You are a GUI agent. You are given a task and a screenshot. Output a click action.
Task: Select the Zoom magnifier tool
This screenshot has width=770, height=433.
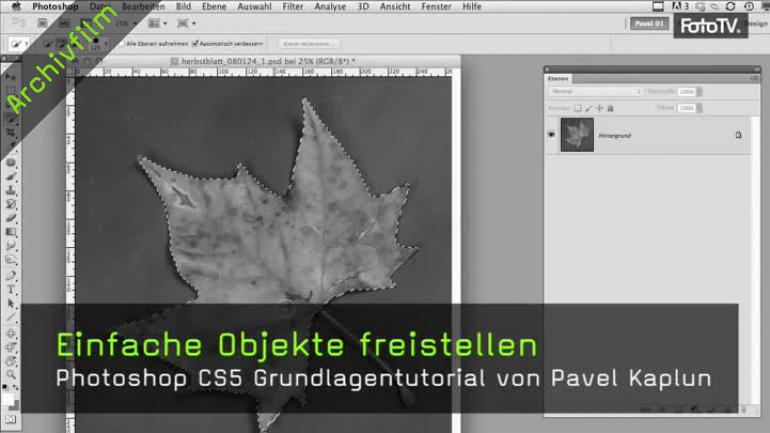pos(11,375)
